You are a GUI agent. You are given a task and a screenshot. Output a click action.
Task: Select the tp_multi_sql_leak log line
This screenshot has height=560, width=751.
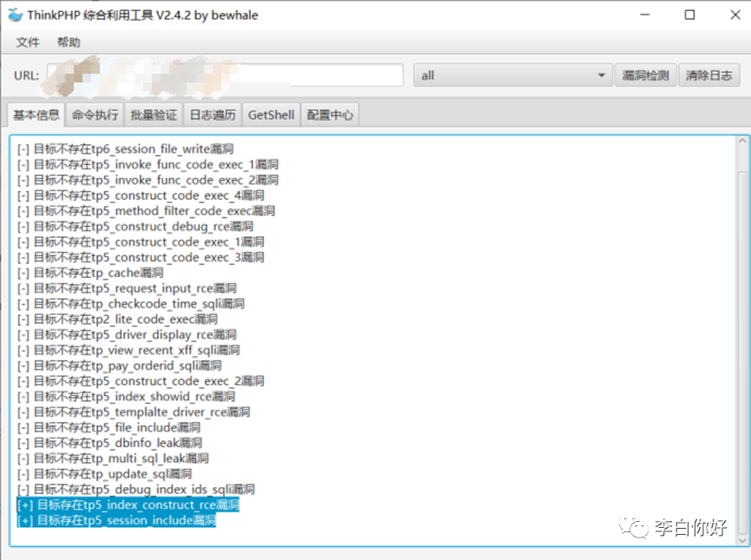pos(113,458)
